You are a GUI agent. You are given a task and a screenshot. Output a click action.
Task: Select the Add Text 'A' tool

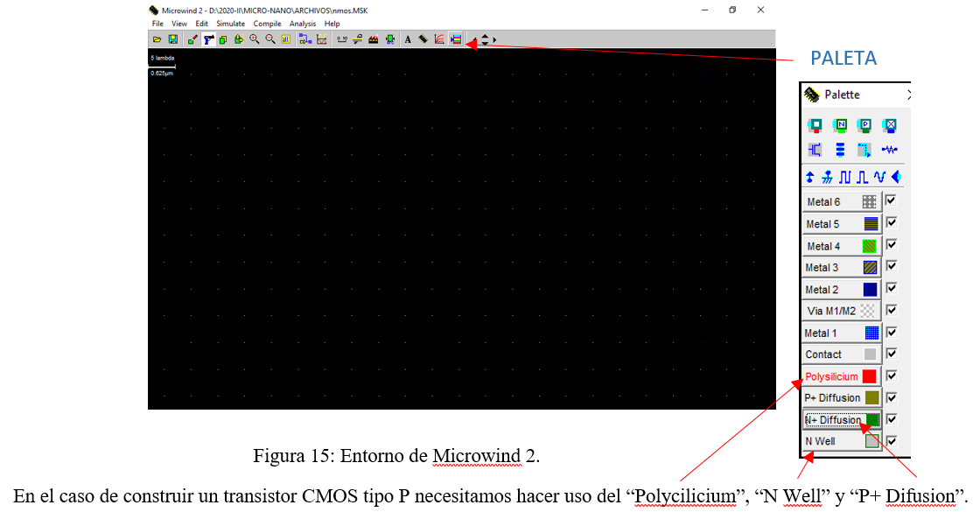coord(408,39)
